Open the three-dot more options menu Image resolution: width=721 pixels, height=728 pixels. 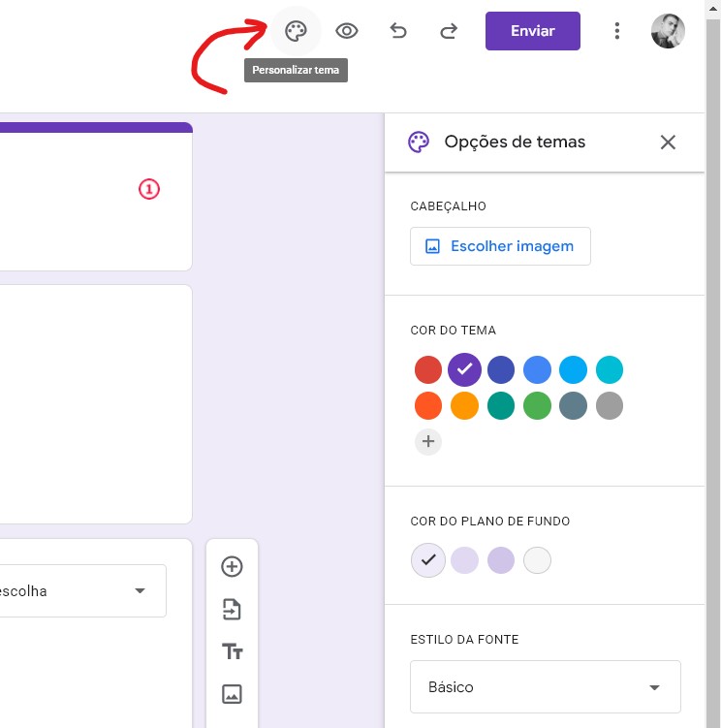point(616,31)
